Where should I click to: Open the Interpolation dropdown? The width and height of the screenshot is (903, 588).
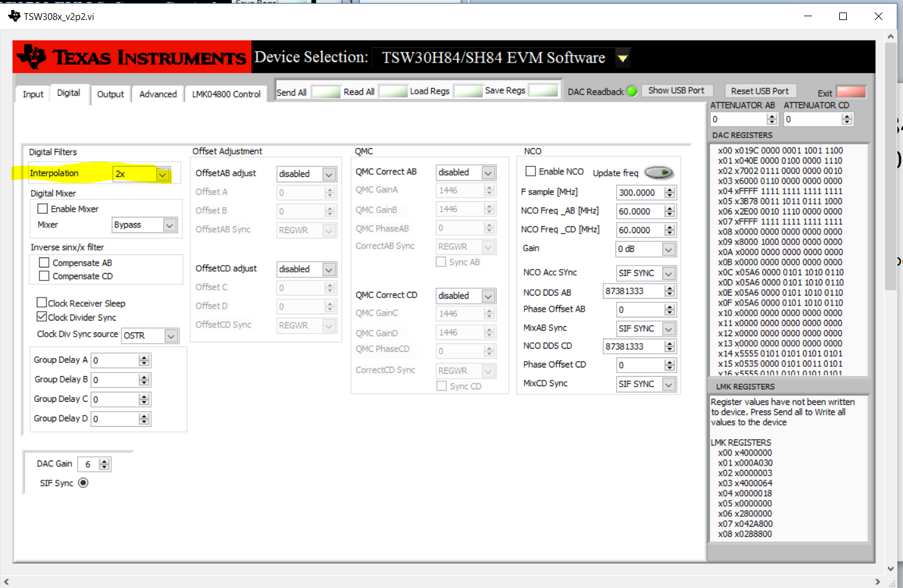(x=162, y=174)
